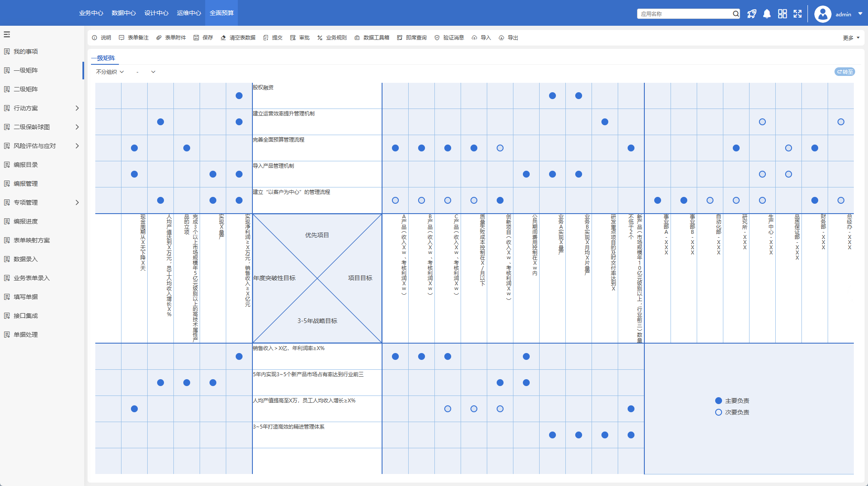
Task: Click the search magnifier in 应用名称 field
Action: point(736,14)
